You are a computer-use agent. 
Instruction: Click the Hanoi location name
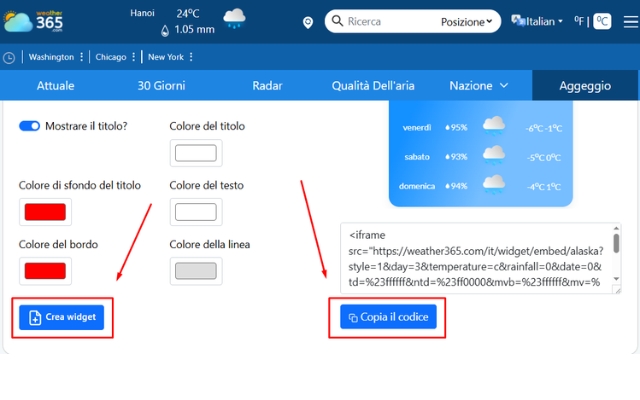142,13
